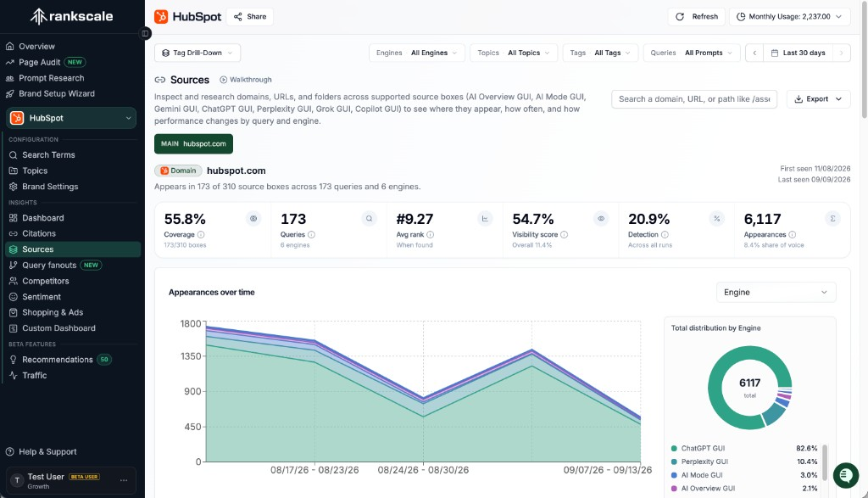This screenshot has height=498, width=868.
Task: Open the Engines All Engines filter
Action: [x=417, y=53]
